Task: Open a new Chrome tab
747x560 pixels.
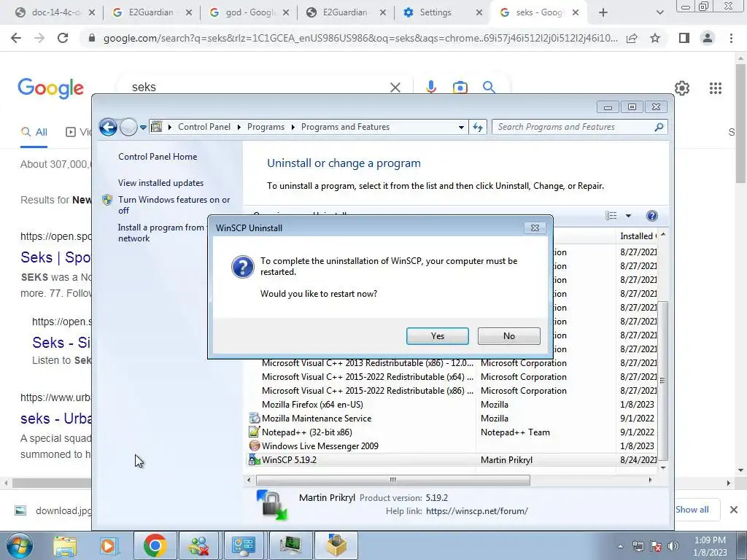Action: coord(603,12)
